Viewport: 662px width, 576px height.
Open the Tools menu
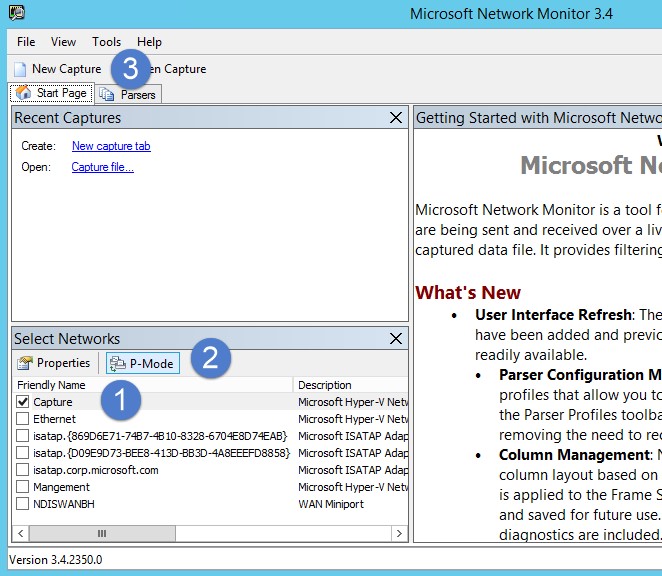[x=106, y=42]
